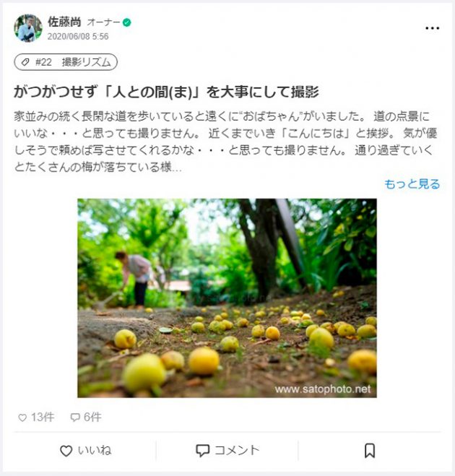This screenshot has width=455, height=476.
Task: Toggle like with the いいね button
Action: click(x=86, y=451)
